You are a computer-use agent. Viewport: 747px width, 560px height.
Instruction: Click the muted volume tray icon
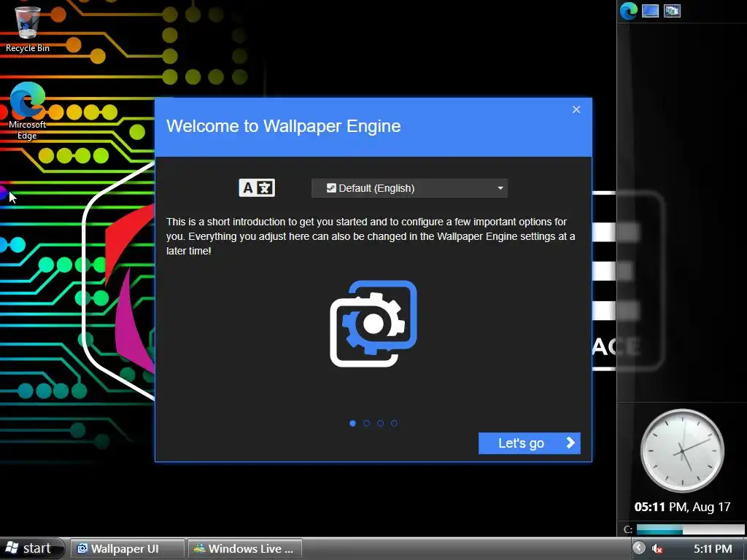pyautogui.click(x=657, y=548)
